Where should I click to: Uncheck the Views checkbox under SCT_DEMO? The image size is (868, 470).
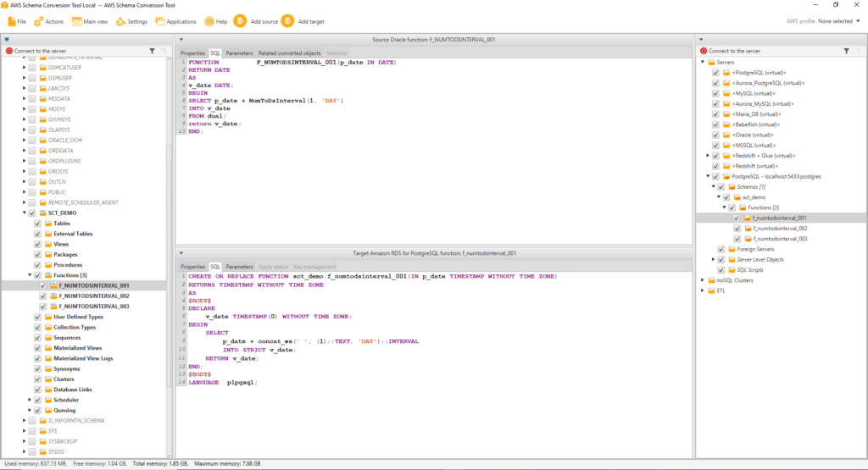37,244
